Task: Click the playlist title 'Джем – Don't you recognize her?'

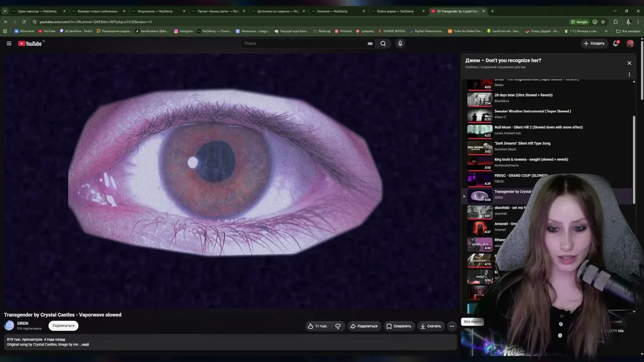Action: pos(503,60)
